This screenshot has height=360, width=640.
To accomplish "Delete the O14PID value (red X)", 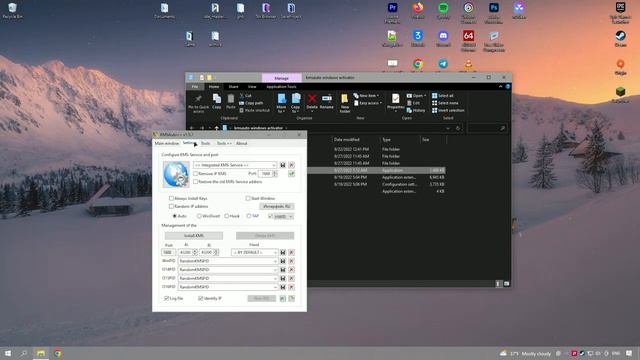I will (x=291, y=270).
